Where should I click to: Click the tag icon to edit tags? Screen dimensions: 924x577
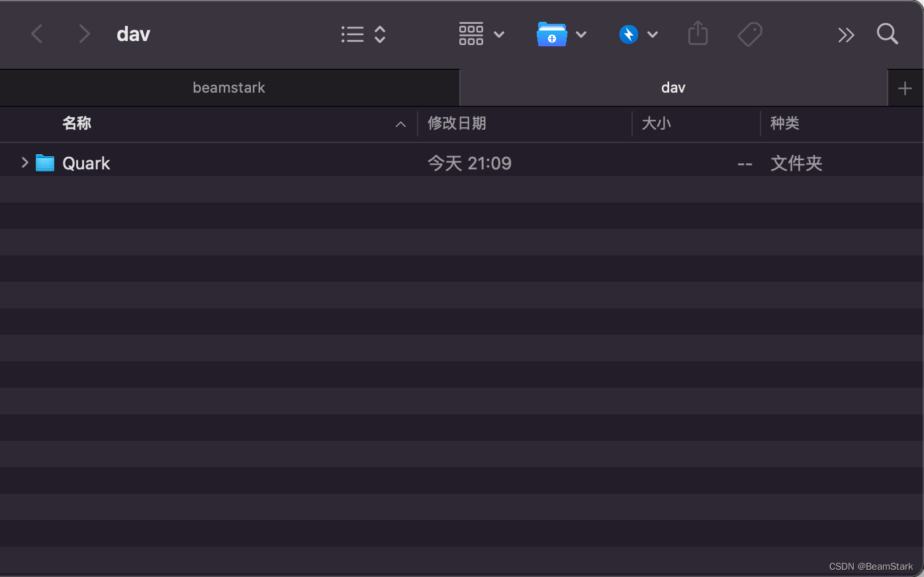tap(749, 34)
